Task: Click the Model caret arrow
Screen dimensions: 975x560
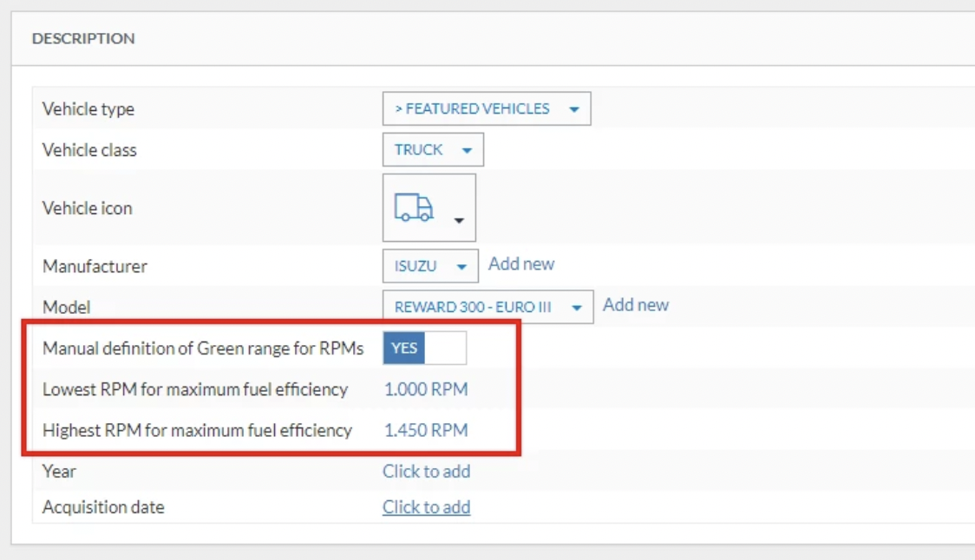Action: [577, 308]
